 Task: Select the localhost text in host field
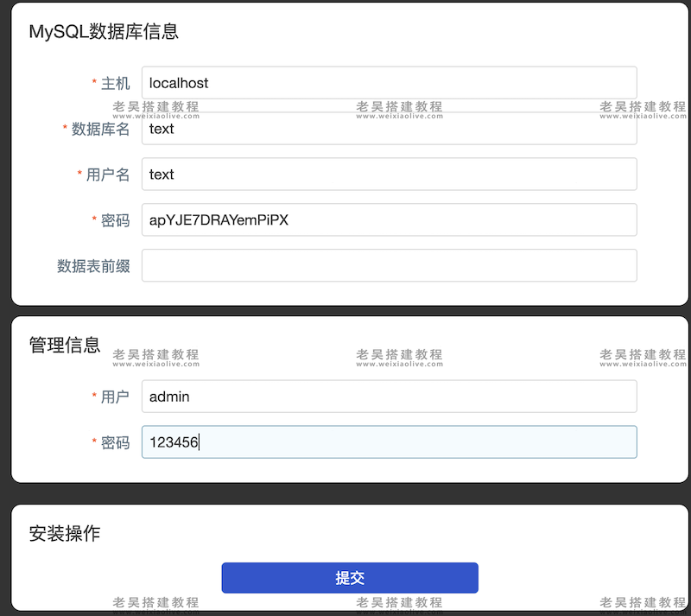(x=179, y=83)
